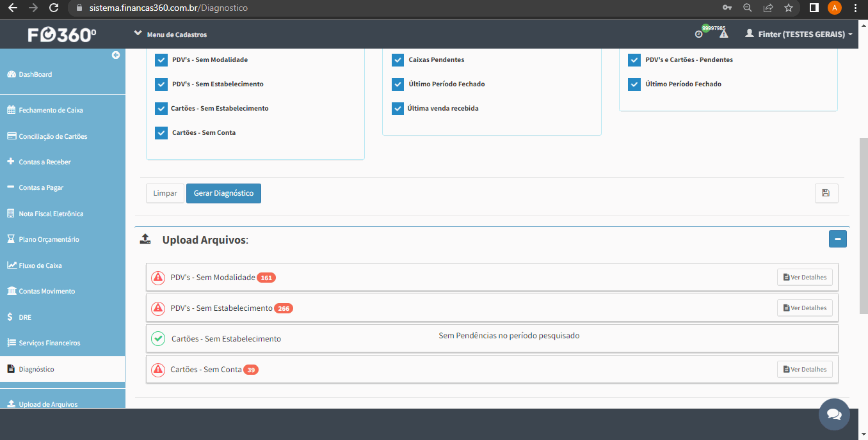Toggle Último Período Fechado in middle panel
Viewport: 868px width, 440px height.
tap(398, 84)
